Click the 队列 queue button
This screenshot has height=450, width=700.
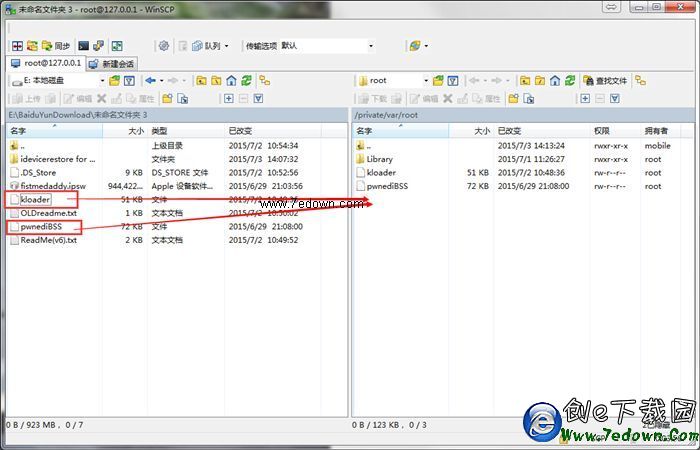click(206, 46)
